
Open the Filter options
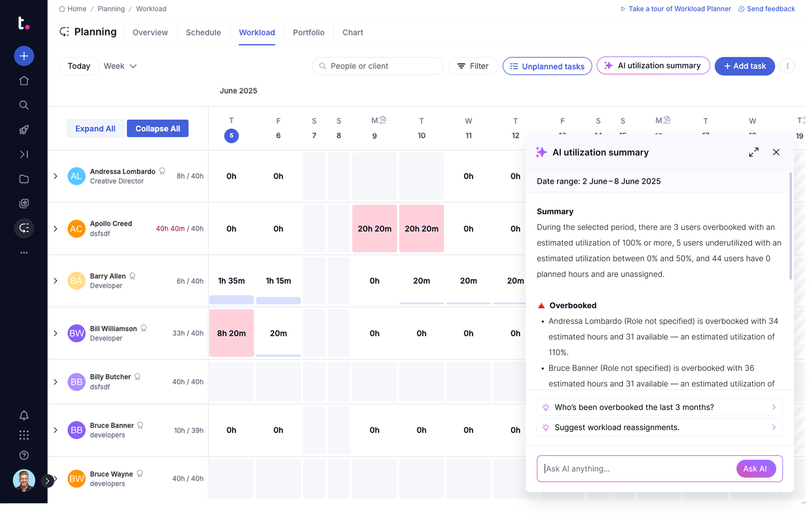(x=472, y=66)
